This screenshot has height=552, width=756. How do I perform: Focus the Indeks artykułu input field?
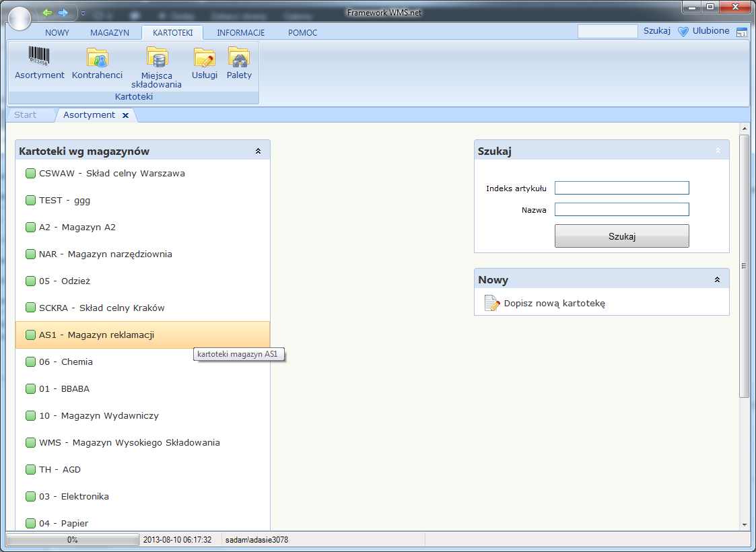coord(622,188)
